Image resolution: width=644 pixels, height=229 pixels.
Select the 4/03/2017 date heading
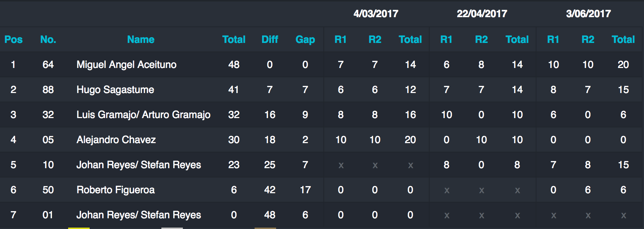click(x=376, y=14)
